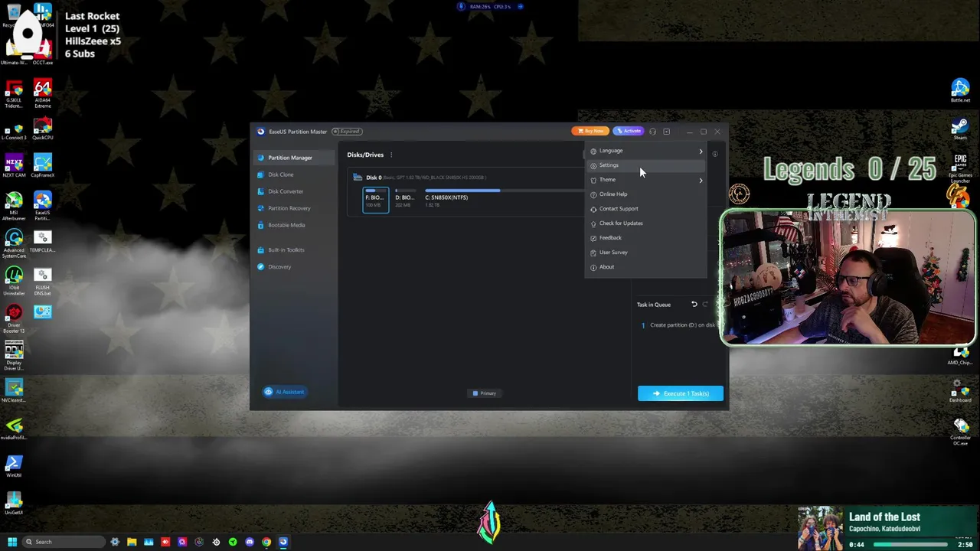This screenshot has width=980, height=551.
Task: Select EaseUS Partition desktop shortcut
Action: pyautogui.click(x=42, y=207)
